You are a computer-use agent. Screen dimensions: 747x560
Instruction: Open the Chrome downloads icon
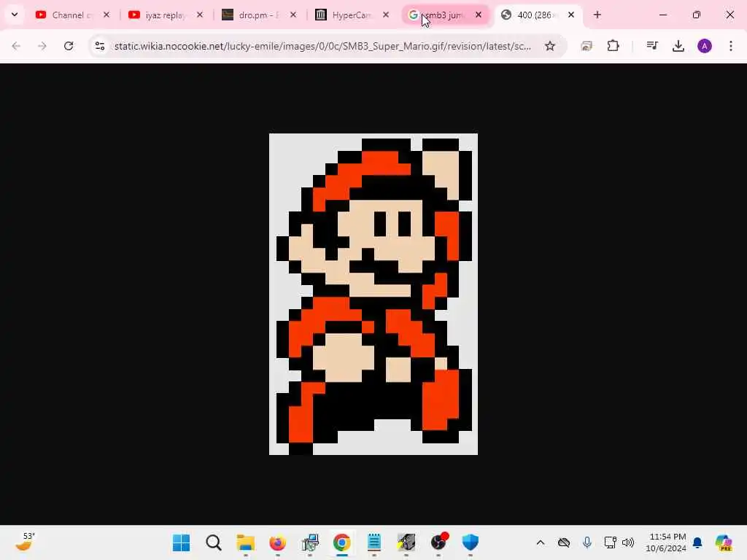tap(678, 46)
